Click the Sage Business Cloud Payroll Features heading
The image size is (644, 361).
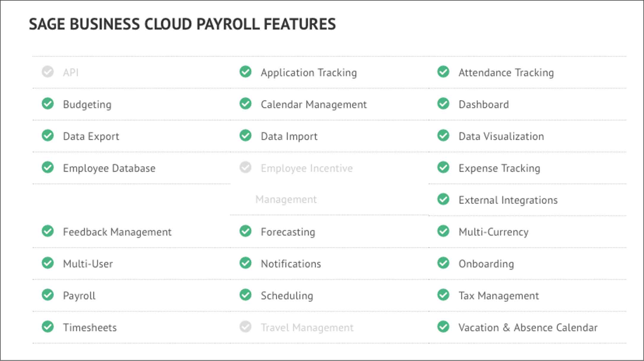coord(182,24)
